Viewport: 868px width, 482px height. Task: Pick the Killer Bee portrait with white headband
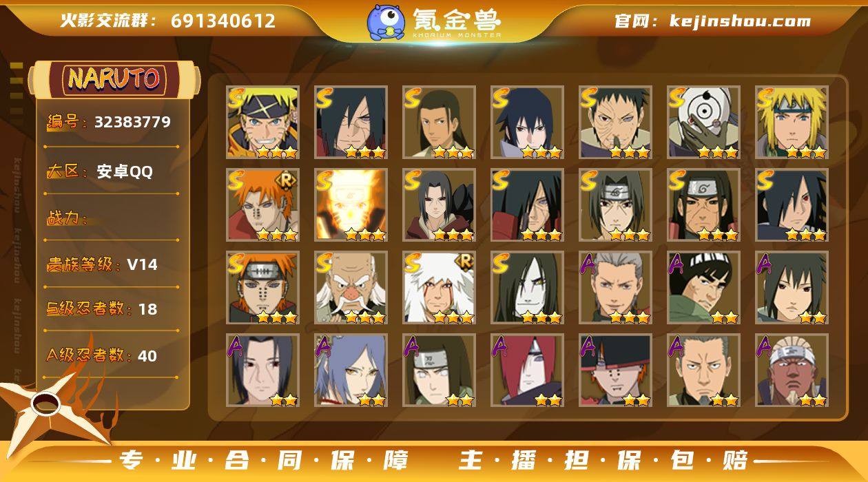tap(792, 370)
